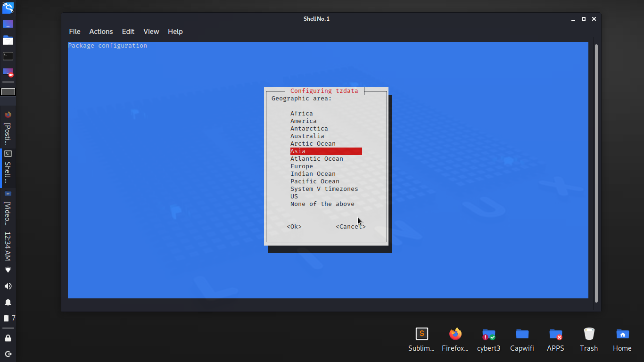Click the Wi-Fi status icon in sidebar

[x=8, y=270]
